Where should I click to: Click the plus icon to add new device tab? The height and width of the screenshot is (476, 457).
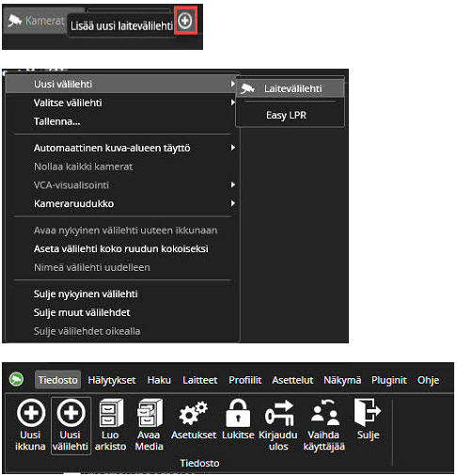point(185,21)
